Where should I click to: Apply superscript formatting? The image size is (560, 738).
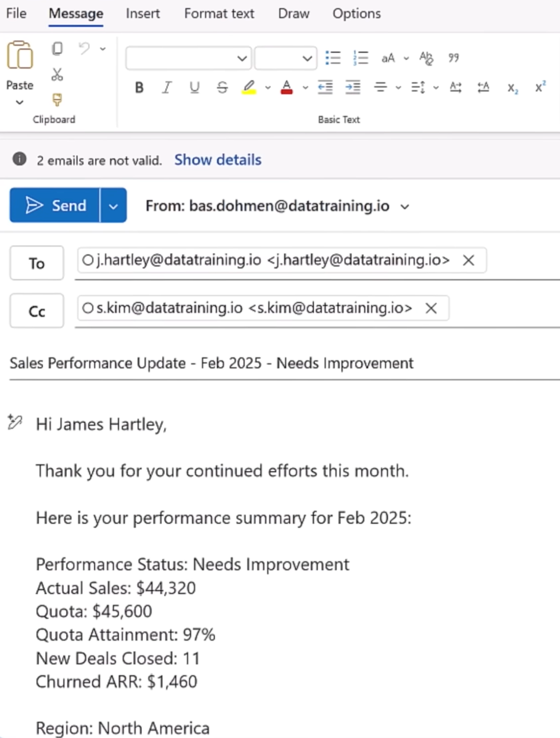point(540,88)
